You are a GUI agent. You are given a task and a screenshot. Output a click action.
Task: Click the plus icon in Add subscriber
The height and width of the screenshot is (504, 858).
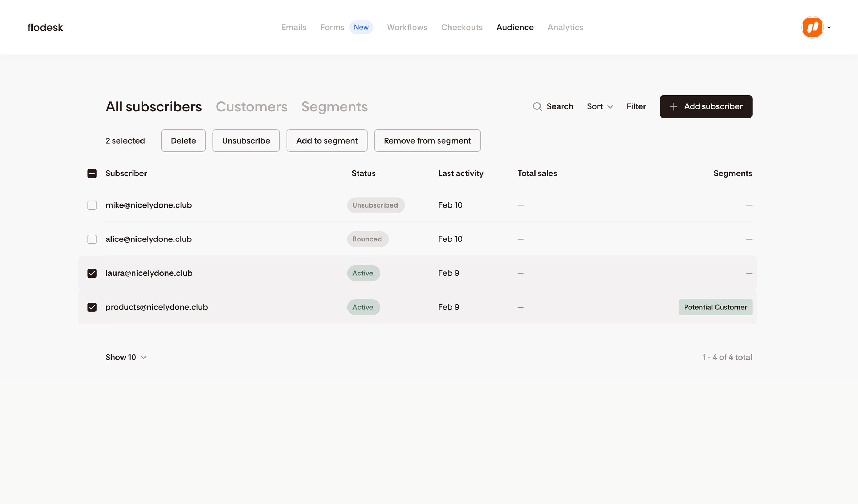pyautogui.click(x=673, y=106)
